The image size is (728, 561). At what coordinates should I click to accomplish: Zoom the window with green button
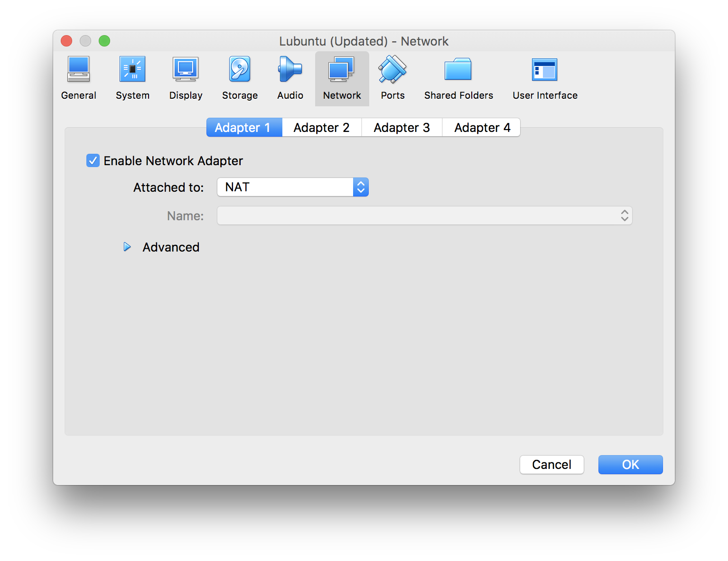point(104,41)
